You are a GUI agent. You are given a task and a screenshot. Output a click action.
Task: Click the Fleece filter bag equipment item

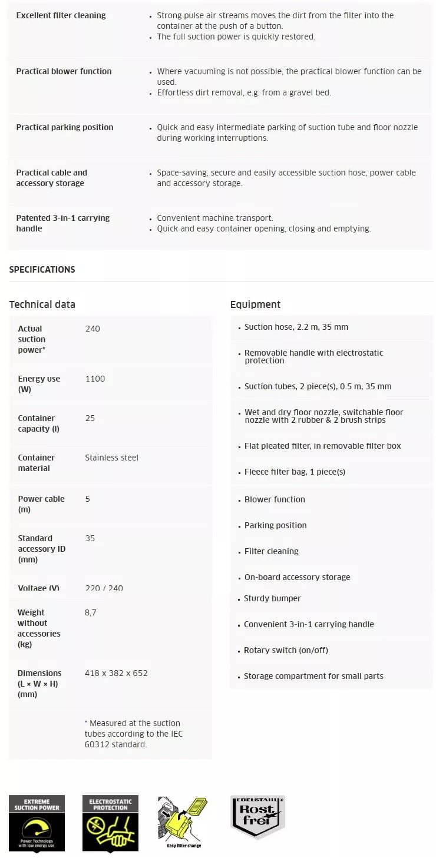pos(295,472)
